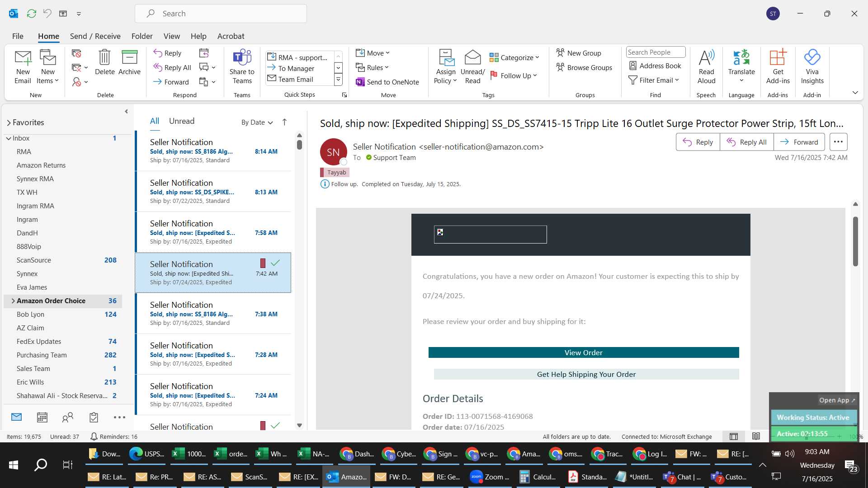Screen dimensions: 868x488
Task: Create a New Email
Action: (x=23, y=67)
